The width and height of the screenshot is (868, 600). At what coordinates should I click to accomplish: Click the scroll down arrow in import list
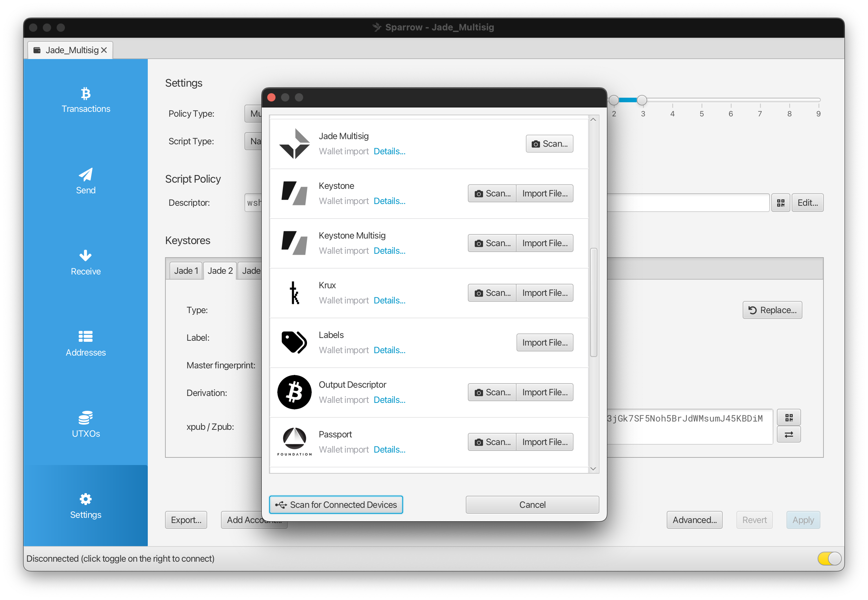pyautogui.click(x=594, y=469)
